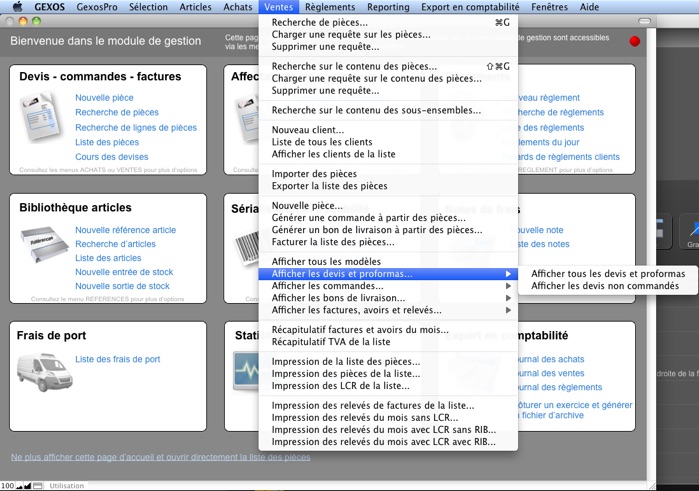Open the Apple menu
699x491 pixels.
(17, 7)
